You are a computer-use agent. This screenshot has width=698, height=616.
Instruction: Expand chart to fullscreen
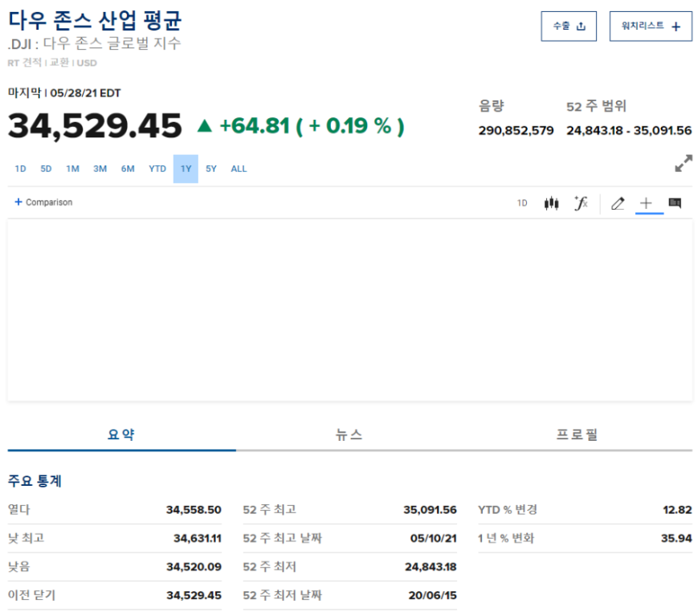(x=684, y=163)
